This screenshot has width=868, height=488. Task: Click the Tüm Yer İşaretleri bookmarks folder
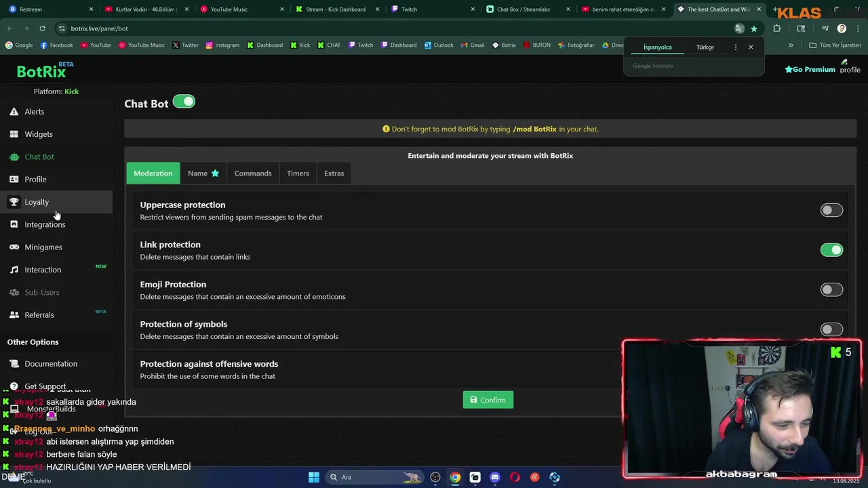(835, 45)
